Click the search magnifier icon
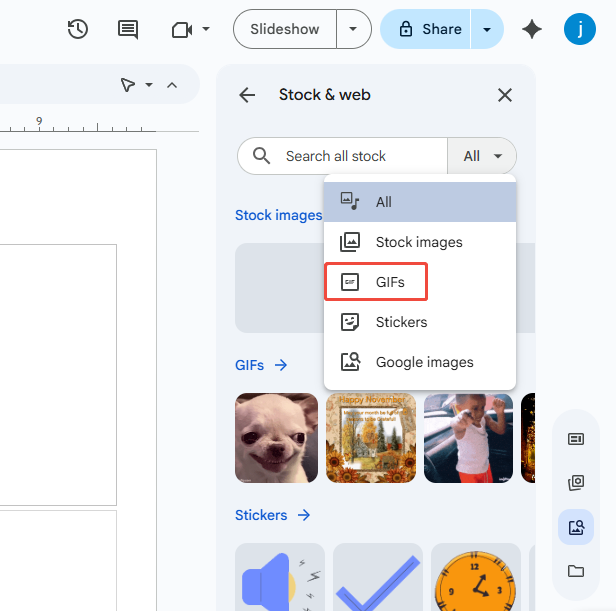 (x=261, y=156)
